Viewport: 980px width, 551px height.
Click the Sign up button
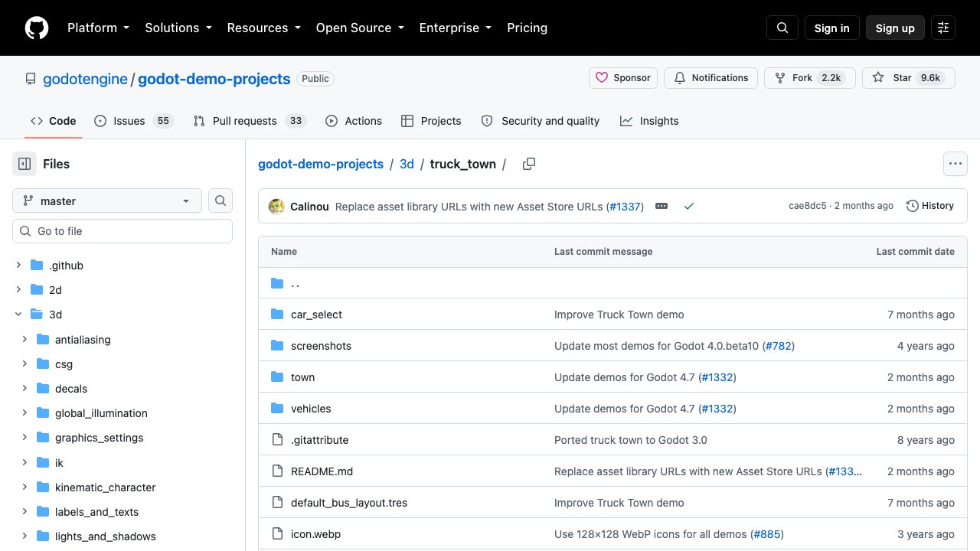point(895,28)
